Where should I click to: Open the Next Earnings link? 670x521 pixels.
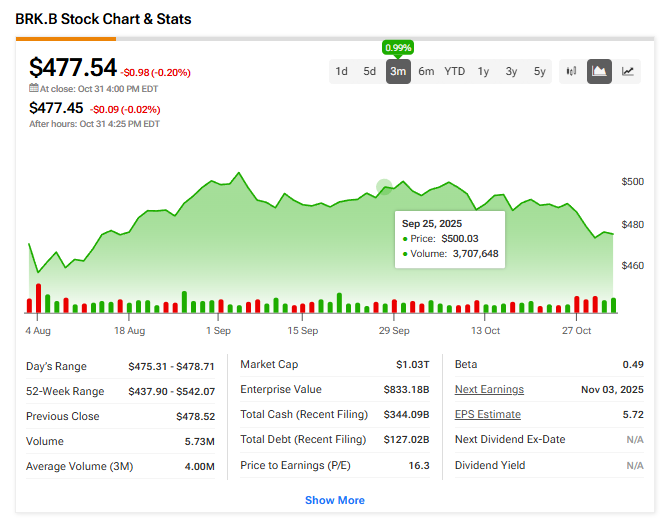pyautogui.click(x=489, y=390)
